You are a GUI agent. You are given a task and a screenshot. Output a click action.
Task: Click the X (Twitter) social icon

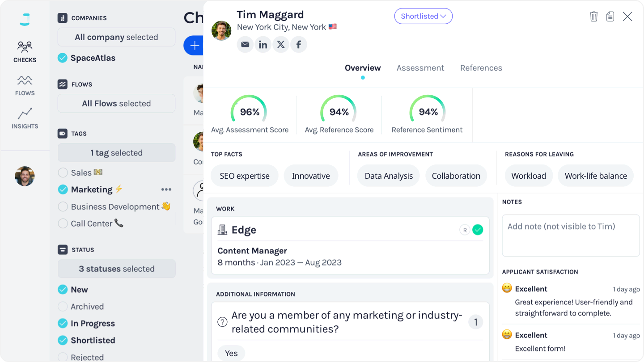[x=281, y=45]
